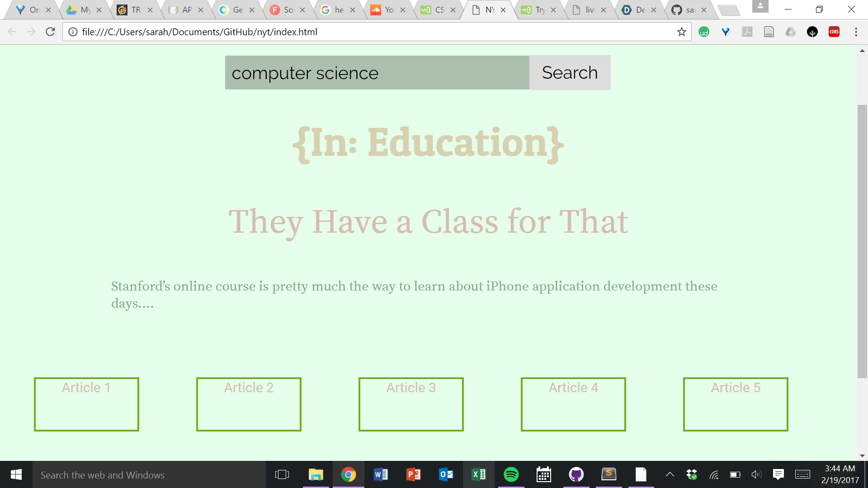
Task: Launch Excel from the taskbar
Action: 478,474
